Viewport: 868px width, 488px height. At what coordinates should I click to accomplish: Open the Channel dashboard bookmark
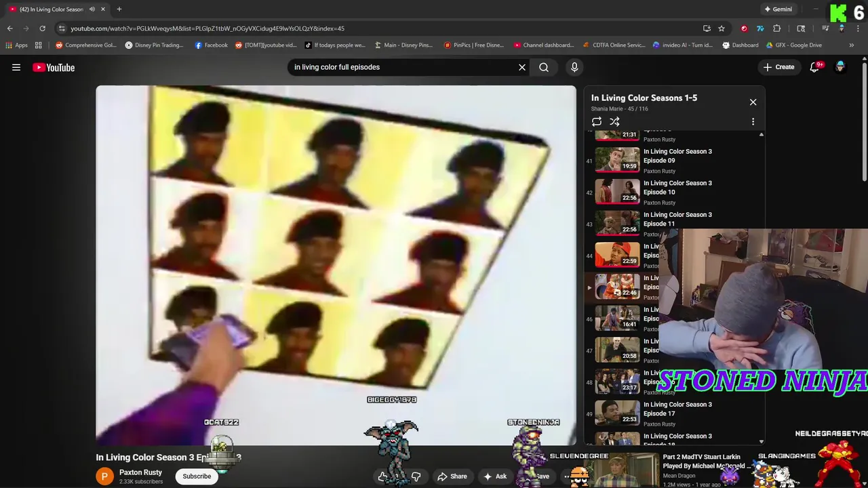(544, 45)
